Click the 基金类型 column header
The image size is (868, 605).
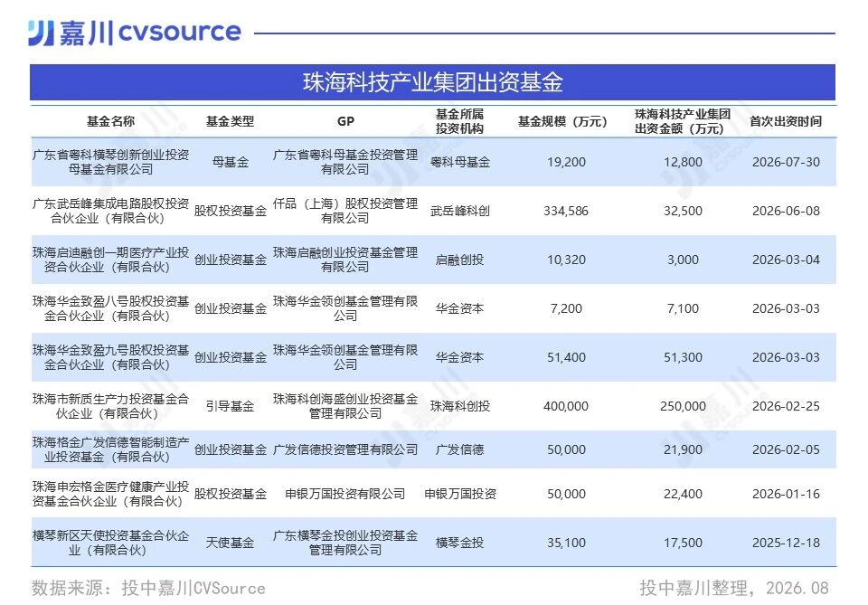pos(231,121)
